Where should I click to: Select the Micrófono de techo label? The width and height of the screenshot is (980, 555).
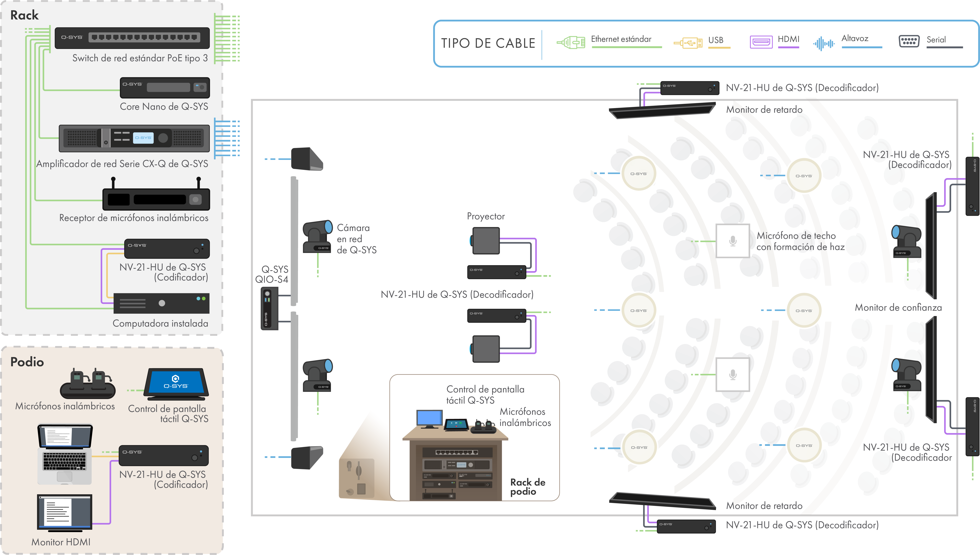point(800,241)
